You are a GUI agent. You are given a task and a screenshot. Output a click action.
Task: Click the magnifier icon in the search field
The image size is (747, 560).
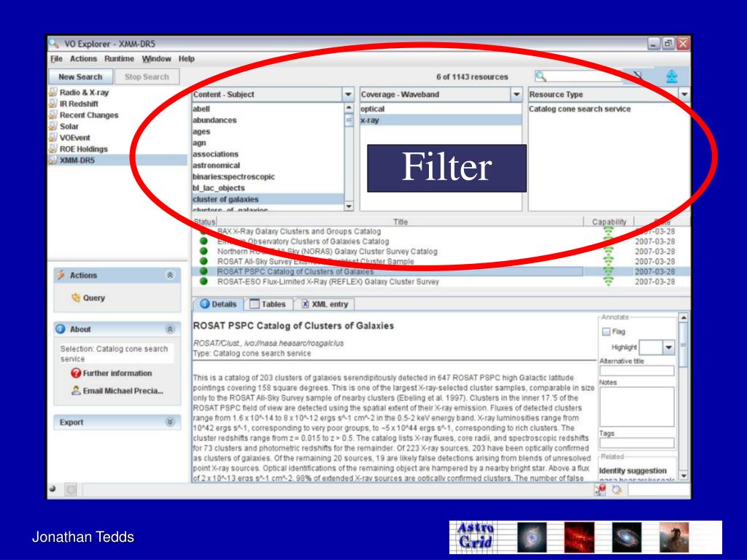(x=541, y=76)
